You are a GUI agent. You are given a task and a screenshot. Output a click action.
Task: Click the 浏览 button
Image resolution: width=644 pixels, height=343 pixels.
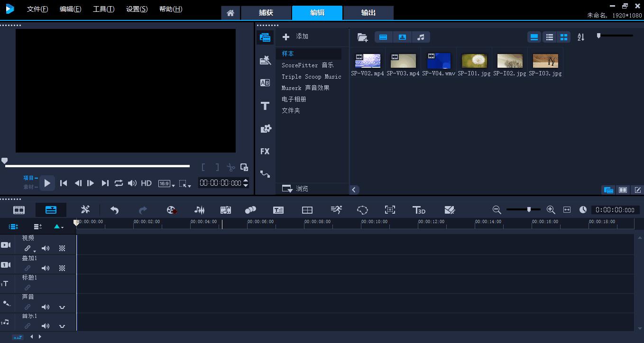[x=295, y=189]
